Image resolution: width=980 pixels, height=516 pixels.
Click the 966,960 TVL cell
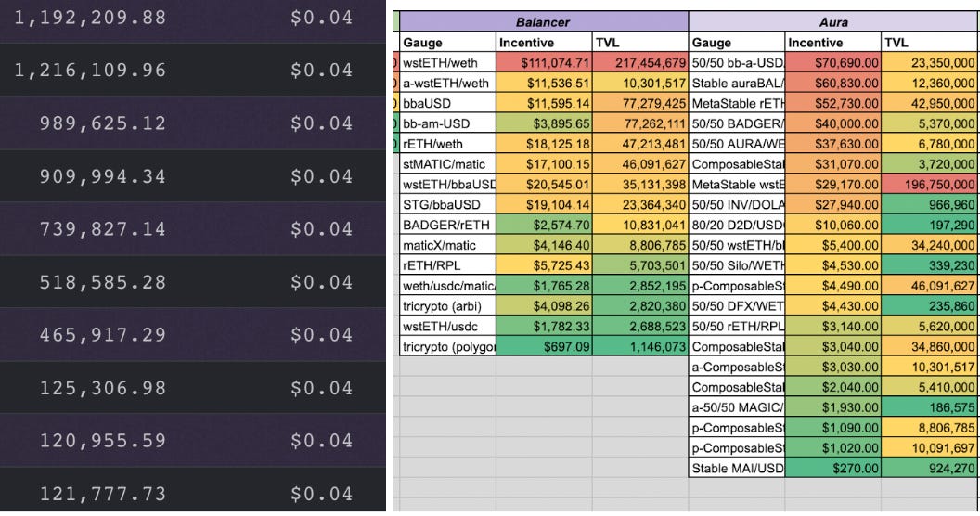(930, 205)
